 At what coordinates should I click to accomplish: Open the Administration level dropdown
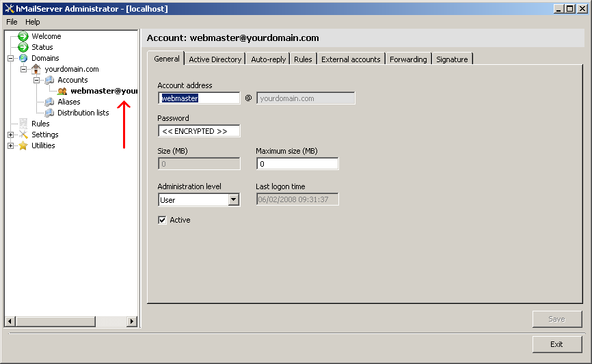[x=234, y=199]
